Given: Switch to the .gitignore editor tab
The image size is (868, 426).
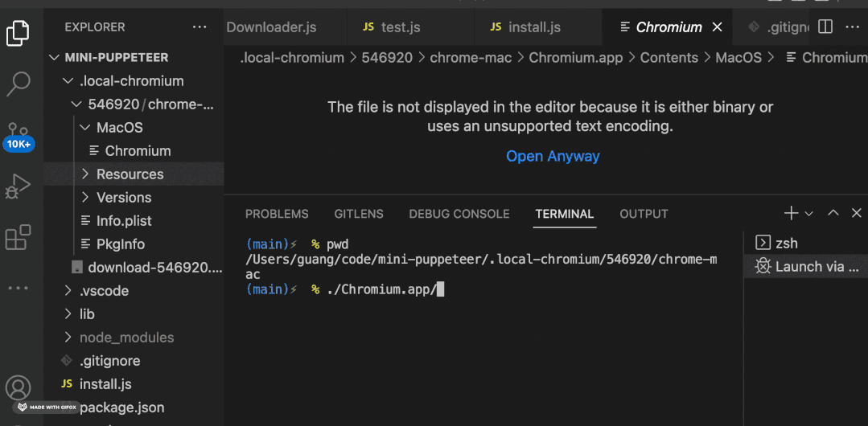Looking at the screenshot, I should click(x=771, y=27).
